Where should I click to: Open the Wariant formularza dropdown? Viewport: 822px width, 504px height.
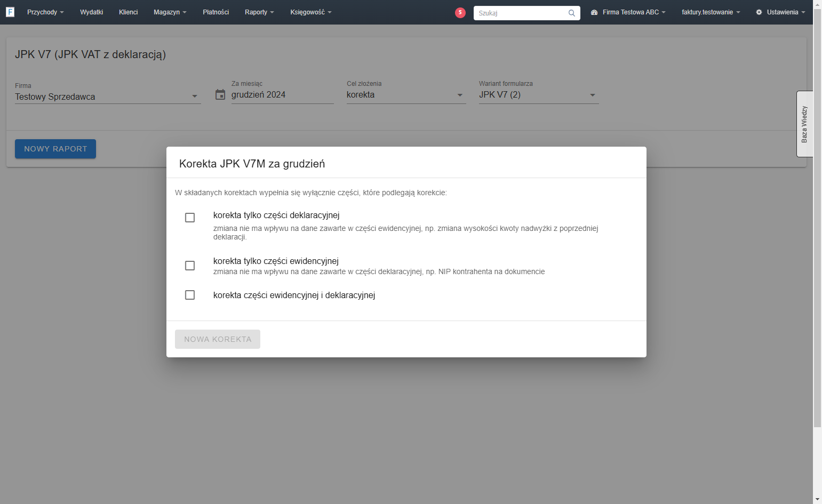click(x=539, y=95)
